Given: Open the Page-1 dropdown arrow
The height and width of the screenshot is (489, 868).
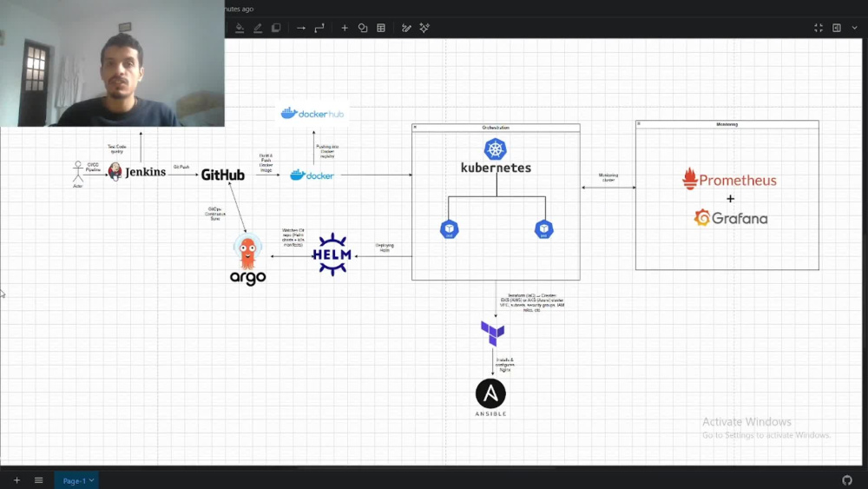Looking at the screenshot, I should [92, 480].
